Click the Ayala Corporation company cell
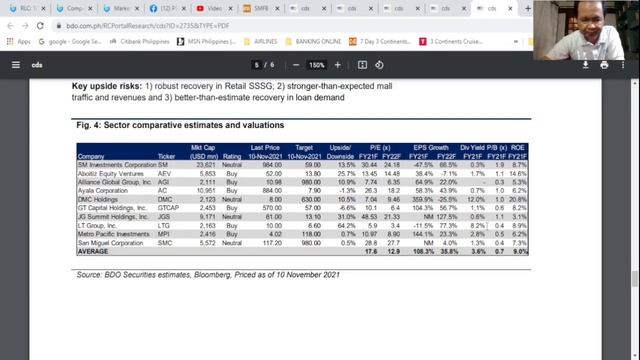 pos(102,191)
